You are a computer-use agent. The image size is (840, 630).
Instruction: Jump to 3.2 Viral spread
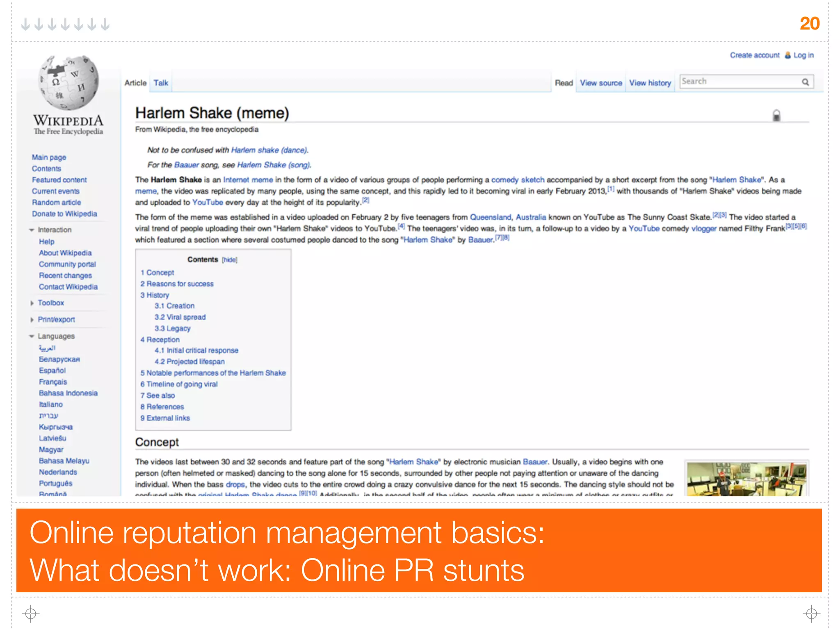point(180,317)
